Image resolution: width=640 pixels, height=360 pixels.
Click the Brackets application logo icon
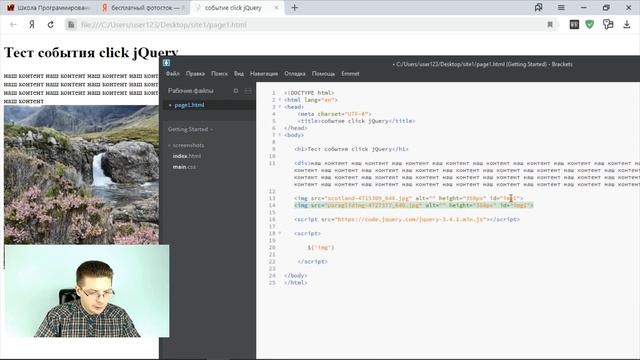point(166,63)
